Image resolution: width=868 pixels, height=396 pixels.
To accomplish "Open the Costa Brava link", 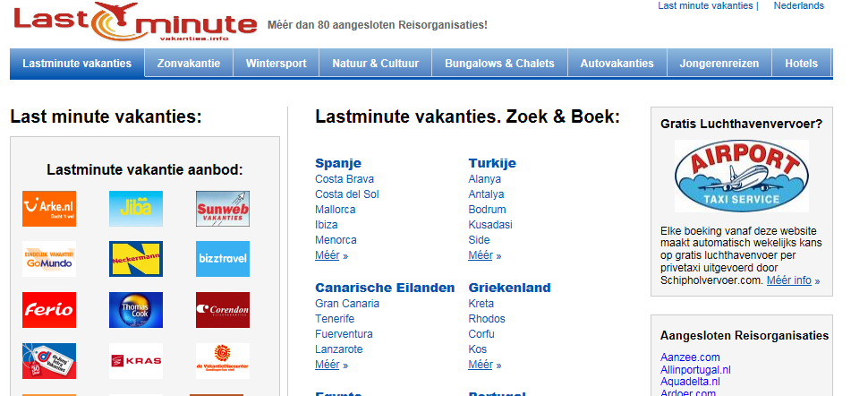I will tap(345, 179).
